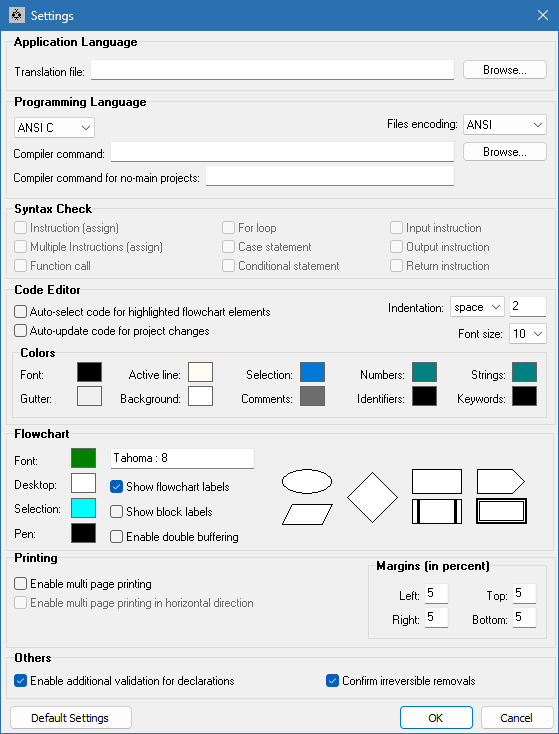Click the Identifiers color swatch
559x734 pixels.
425,396
